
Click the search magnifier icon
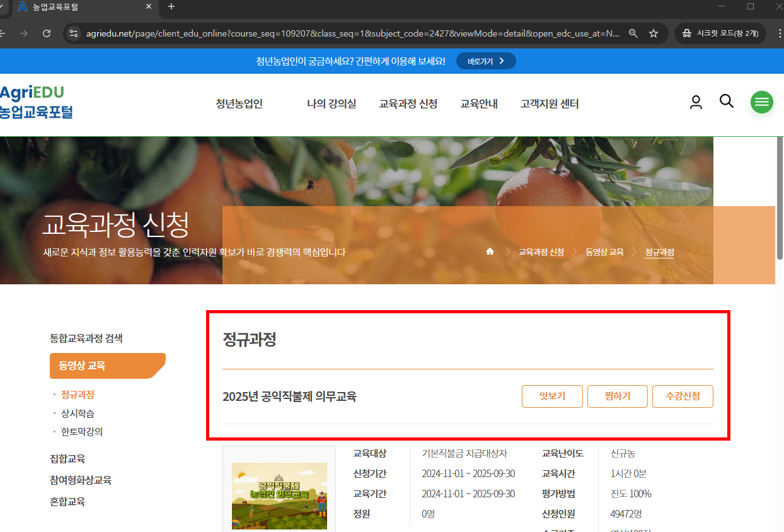click(726, 101)
